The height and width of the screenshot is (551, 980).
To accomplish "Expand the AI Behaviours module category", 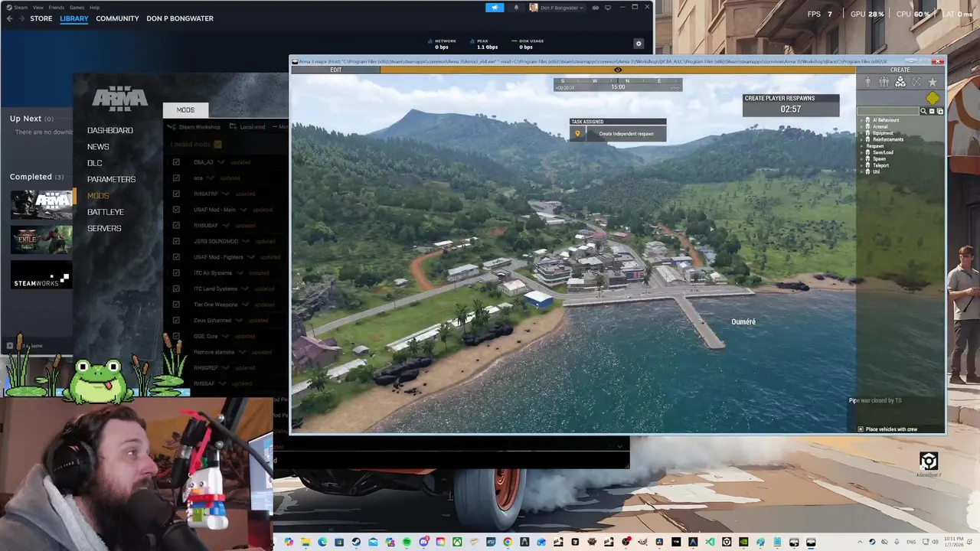I will (x=861, y=120).
